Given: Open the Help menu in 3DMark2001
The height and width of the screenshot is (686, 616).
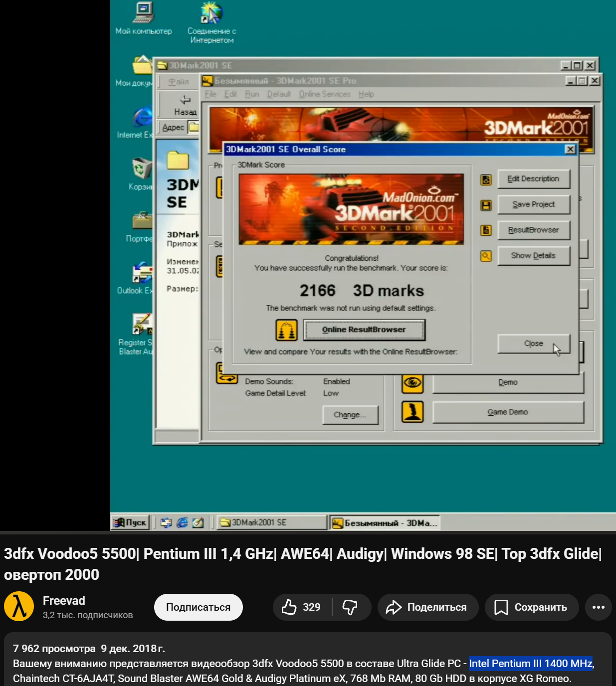Looking at the screenshot, I should (x=366, y=94).
